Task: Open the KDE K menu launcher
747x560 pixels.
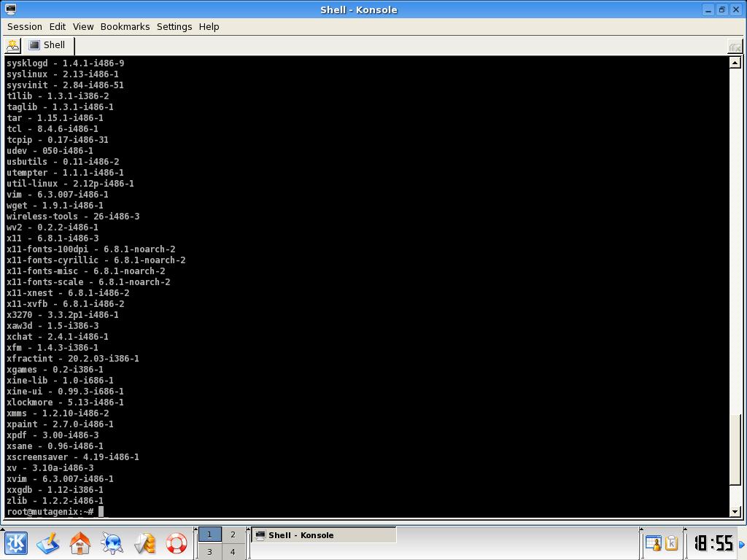Action: [16, 543]
